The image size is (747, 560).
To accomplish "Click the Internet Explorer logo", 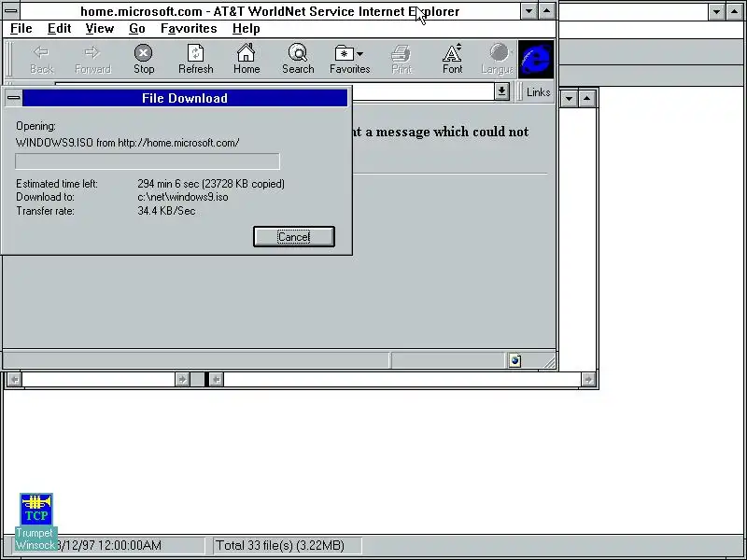I will [536, 59].
